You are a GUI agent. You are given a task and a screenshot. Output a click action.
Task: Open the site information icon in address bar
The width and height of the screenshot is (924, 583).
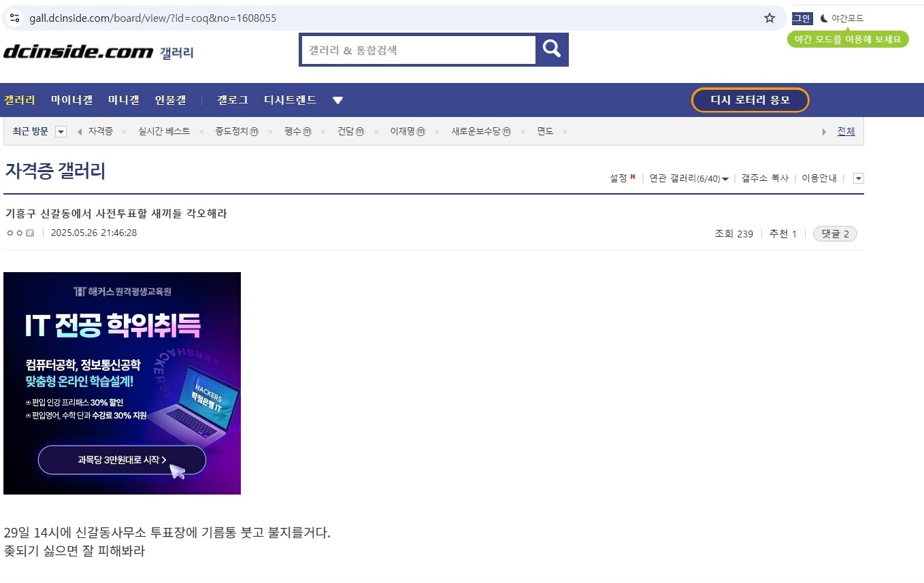[x=15, y=18]
